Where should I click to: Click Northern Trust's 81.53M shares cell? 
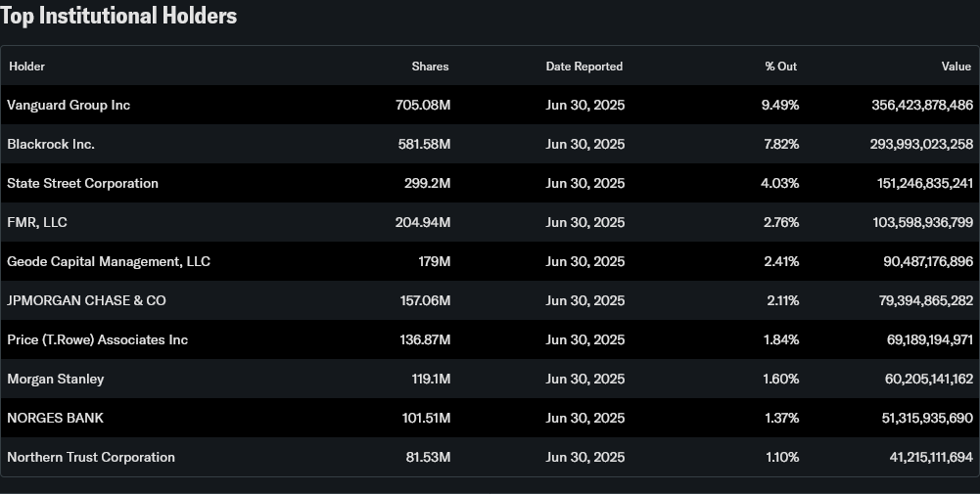click(427, 457)
